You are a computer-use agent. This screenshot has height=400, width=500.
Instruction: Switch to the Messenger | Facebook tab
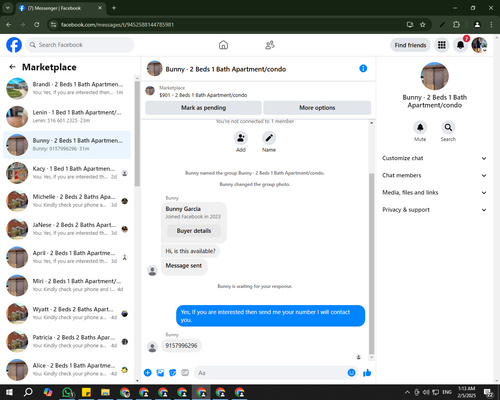pos(60,8)
